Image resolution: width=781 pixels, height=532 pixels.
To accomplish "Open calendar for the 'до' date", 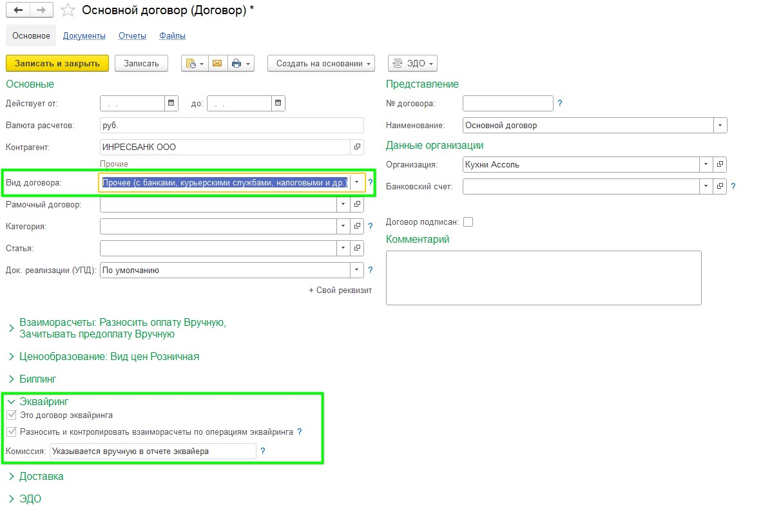I will [278, 103].
